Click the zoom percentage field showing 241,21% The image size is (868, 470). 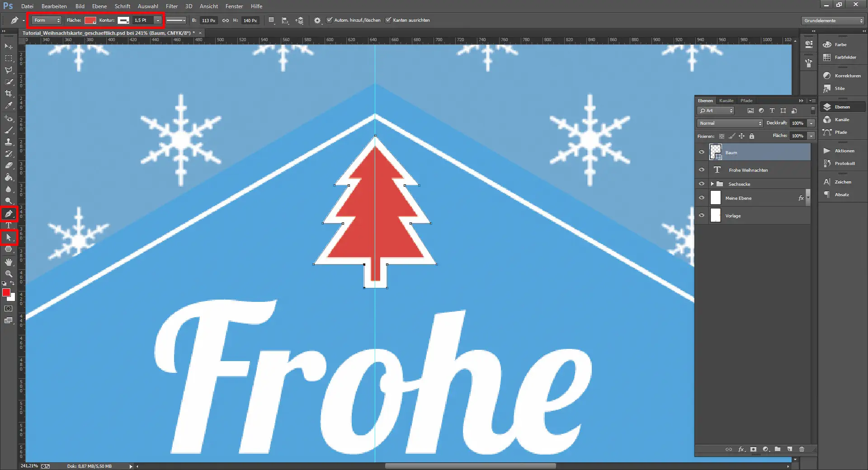point(29,466)
